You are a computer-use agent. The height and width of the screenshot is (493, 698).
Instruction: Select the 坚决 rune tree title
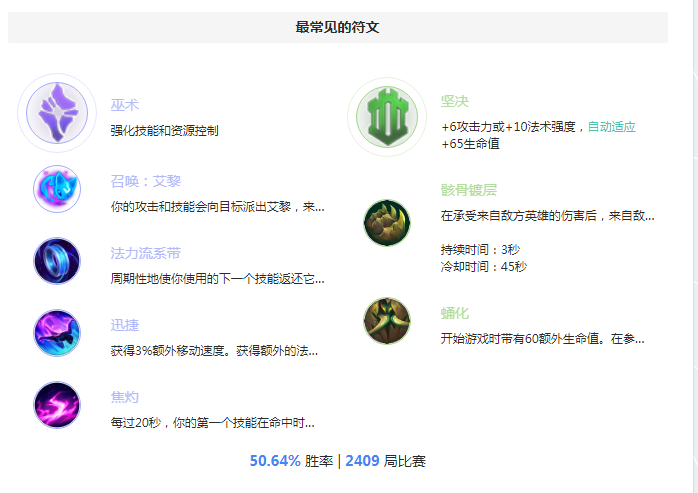455,101
